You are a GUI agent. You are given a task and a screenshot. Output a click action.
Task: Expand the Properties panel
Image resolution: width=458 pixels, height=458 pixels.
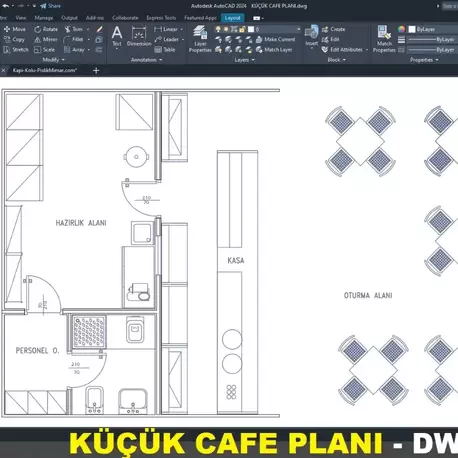click(424, 60)
